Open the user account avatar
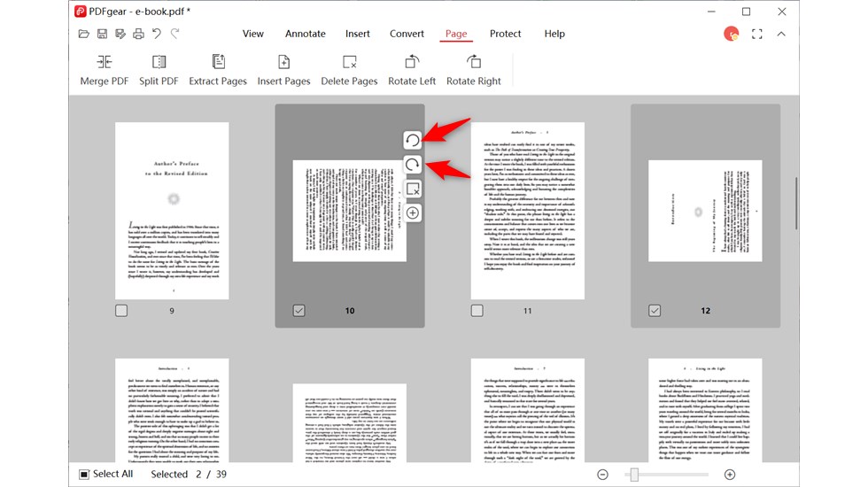Image resolution: width=868 pixels, height=487 pixels. [x=732, y=34]
